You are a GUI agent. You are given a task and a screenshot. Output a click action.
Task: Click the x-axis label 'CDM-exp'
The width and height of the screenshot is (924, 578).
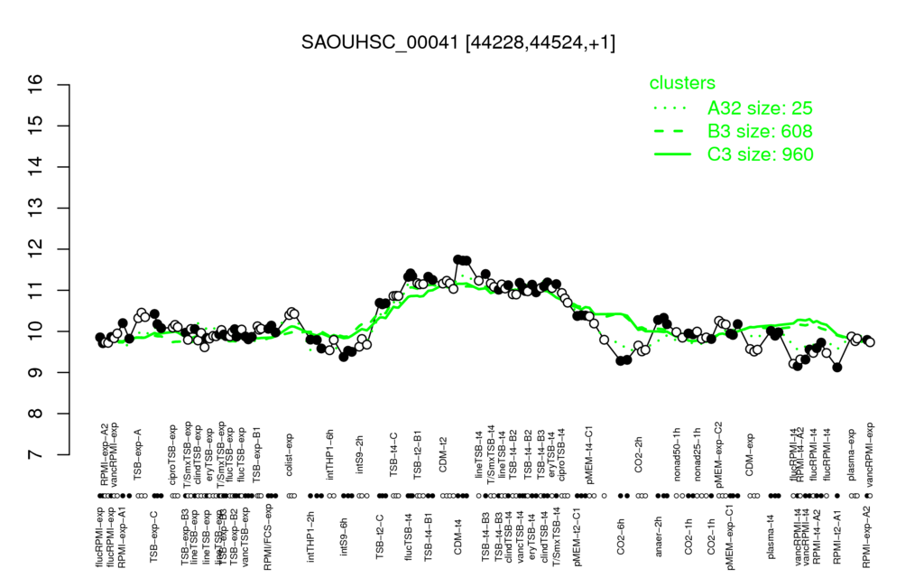(x=750, y=455)
